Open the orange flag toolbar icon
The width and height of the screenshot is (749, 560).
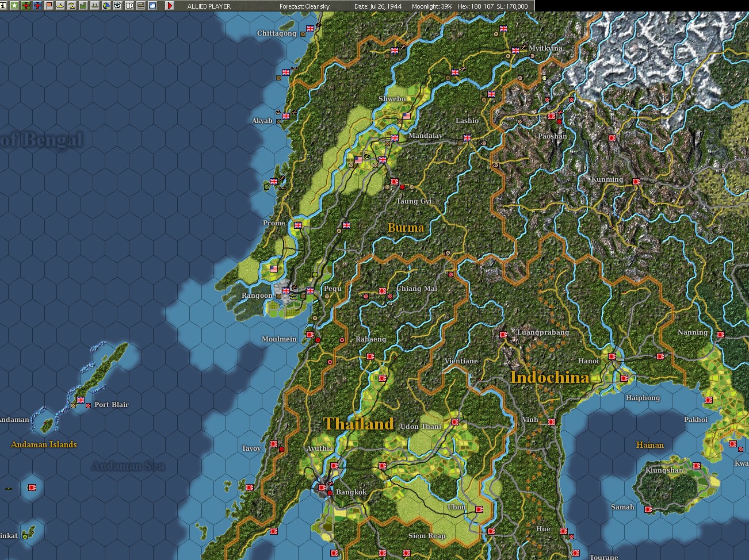(49, 6)
